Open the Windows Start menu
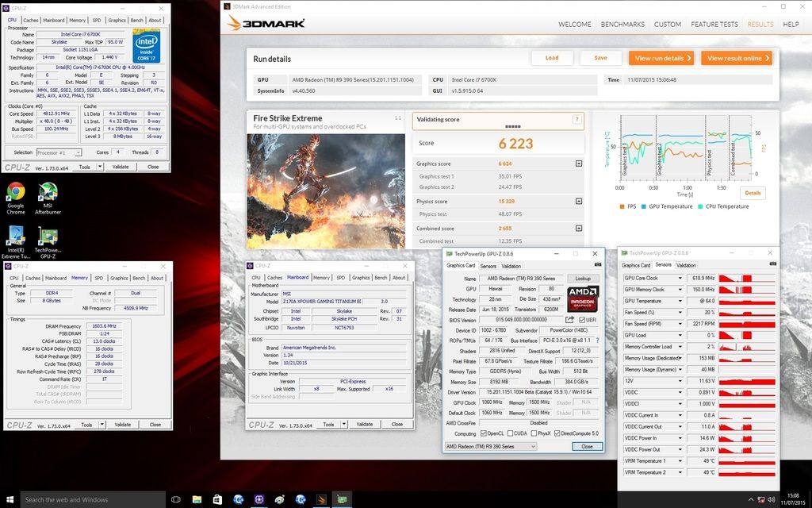The image size is (812, 508). [x=10, y=499]
